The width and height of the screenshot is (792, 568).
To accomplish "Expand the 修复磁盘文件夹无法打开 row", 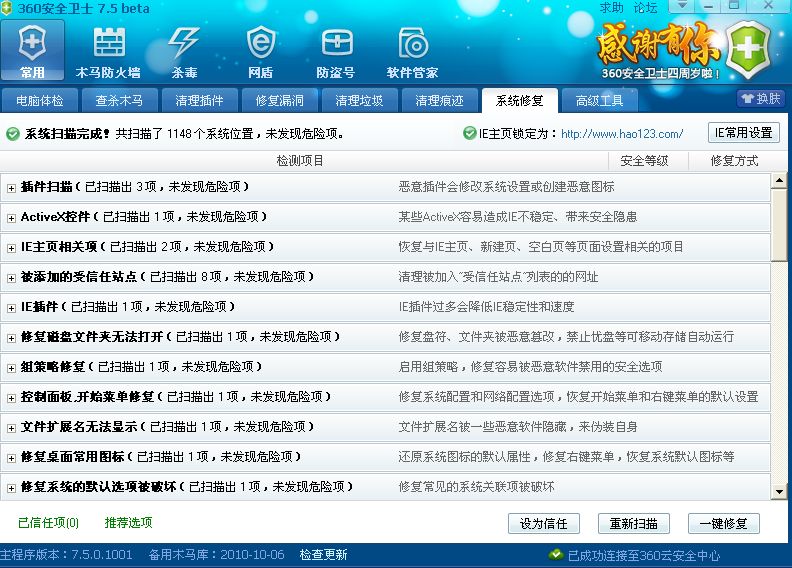I will point(11,338).
